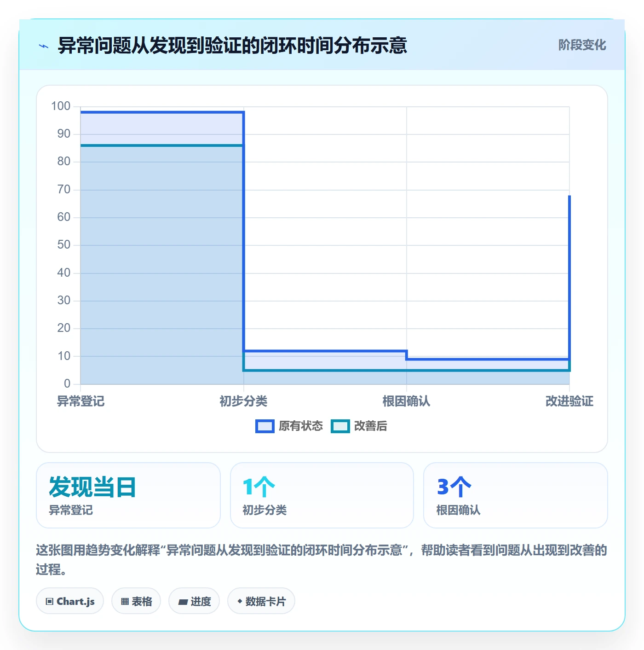
Task: Click the 根因确认 x-axis label
Action: pos(406,401)
